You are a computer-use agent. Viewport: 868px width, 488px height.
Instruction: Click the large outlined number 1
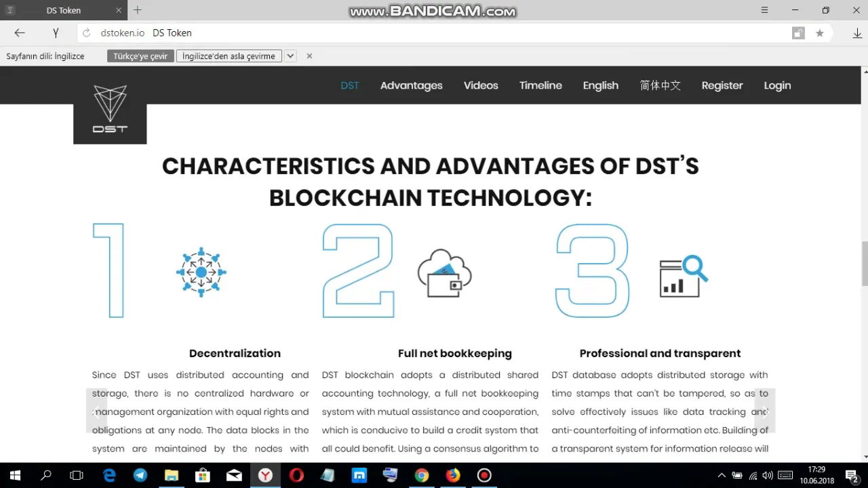[109, 270]
